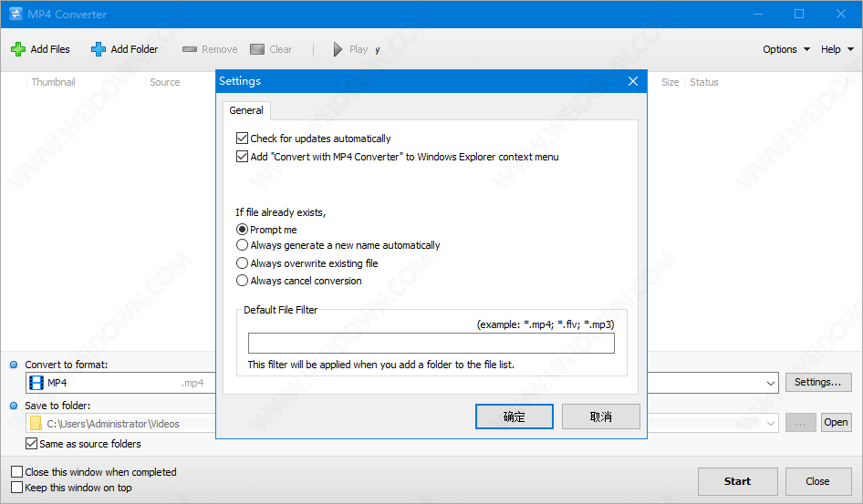Image resolution: width=863 pixels, height=504 pixels.
Task: Click the '(example: *.mp4; *.flv; *.mp3)' text
Action: [x=546, y=324]
